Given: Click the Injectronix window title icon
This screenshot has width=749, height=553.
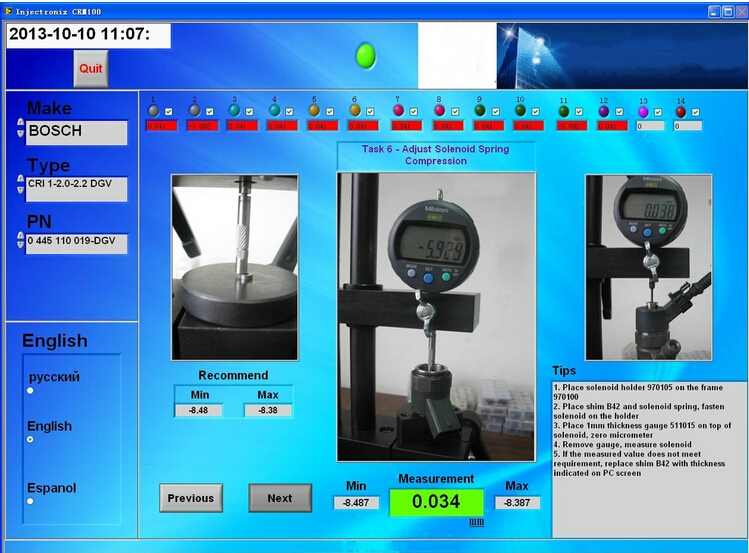Looking at the screenshot, I should tap(8, 11).
